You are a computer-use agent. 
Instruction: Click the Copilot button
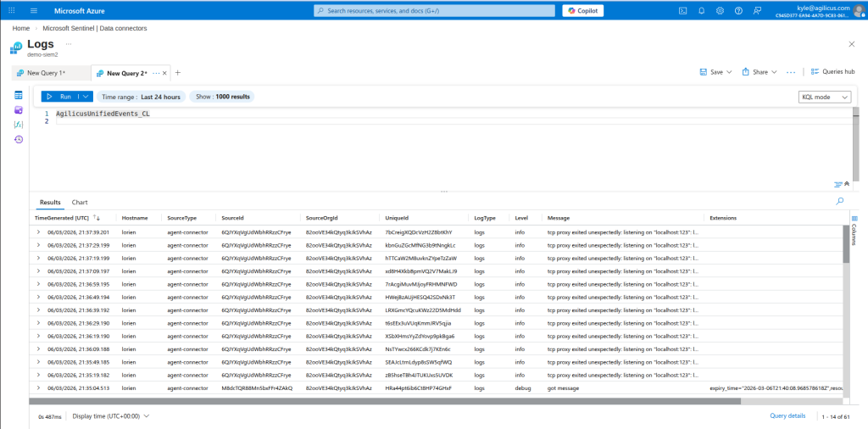pyautogui.click(x=583, y=10)
